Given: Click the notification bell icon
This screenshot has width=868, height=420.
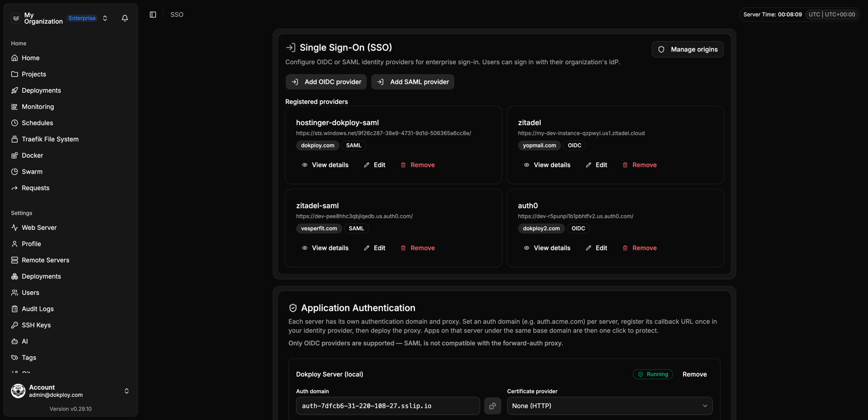Looking at the screenshot, I should (x=125, y=18).
